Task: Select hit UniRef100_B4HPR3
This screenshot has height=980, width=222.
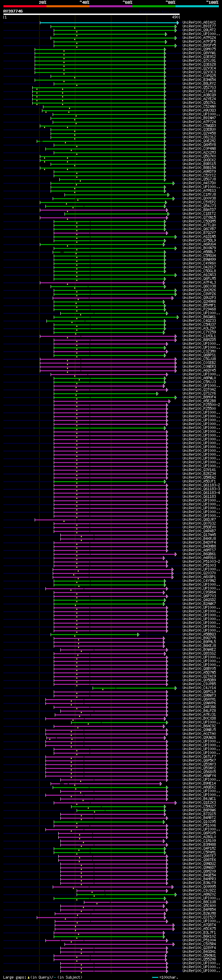Action: pyautogui.click(x=199, y=879)
